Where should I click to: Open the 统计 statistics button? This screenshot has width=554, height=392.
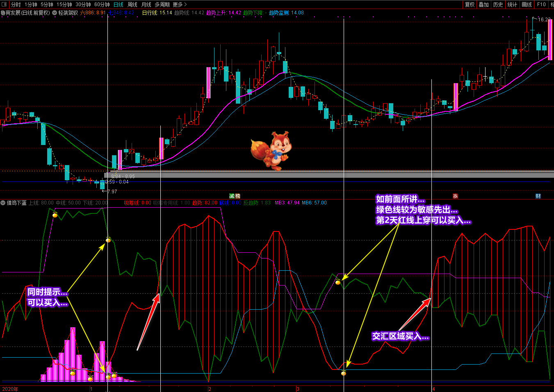tap(513, 5)
